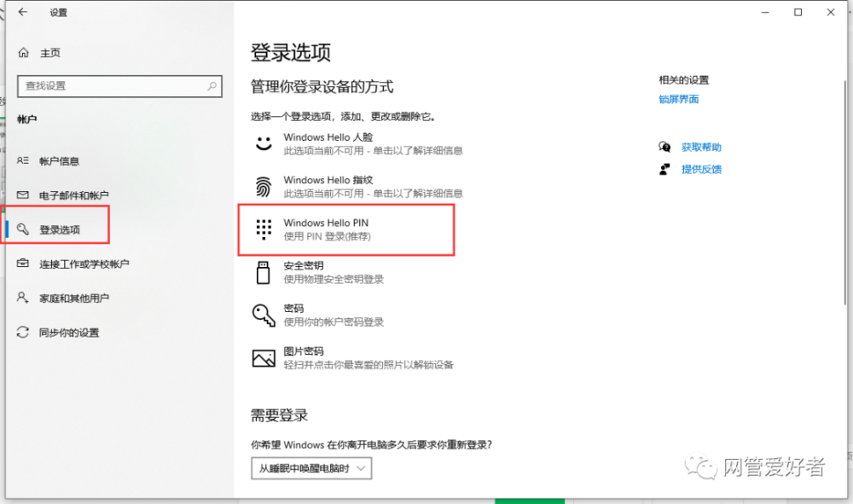Image resolution: width=853 pixels, height=504 pixels.
Task: Click the 查找设置 search box
Action: coord(119,86)
